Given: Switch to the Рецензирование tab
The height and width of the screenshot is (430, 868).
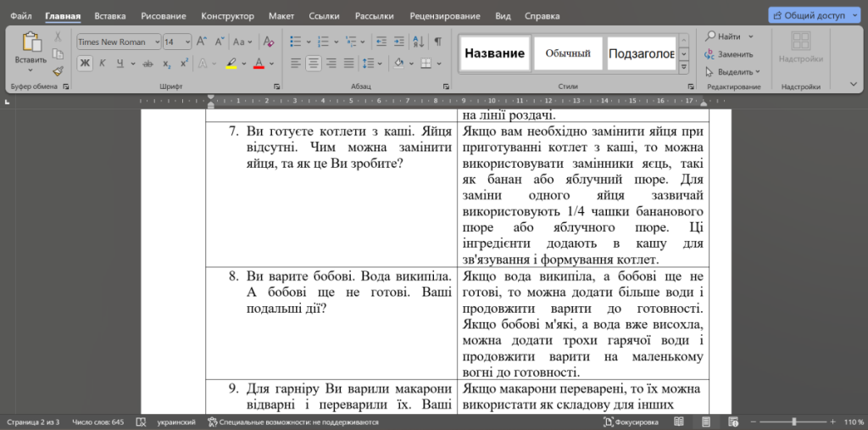Looking at the screenshot, I should 445,16.
